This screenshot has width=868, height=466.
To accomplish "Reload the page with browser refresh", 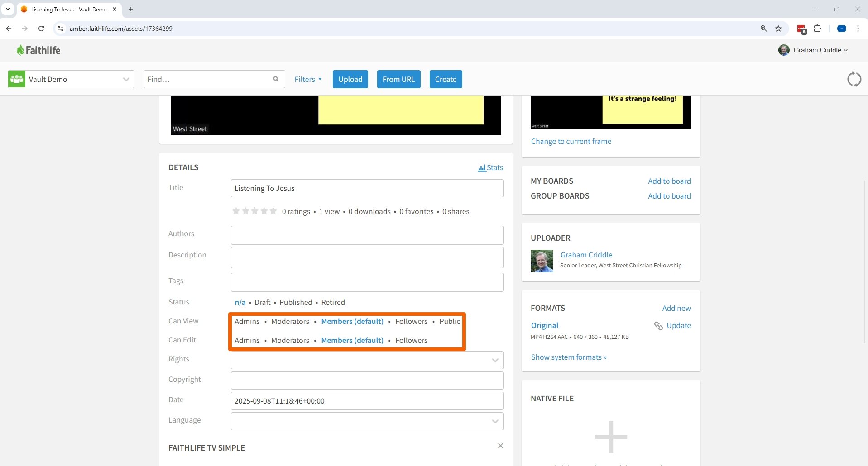I will click(41, 29).
